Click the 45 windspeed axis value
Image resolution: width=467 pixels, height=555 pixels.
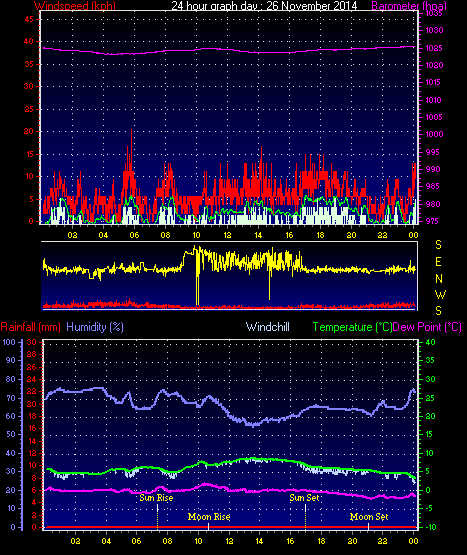point(29,19)
